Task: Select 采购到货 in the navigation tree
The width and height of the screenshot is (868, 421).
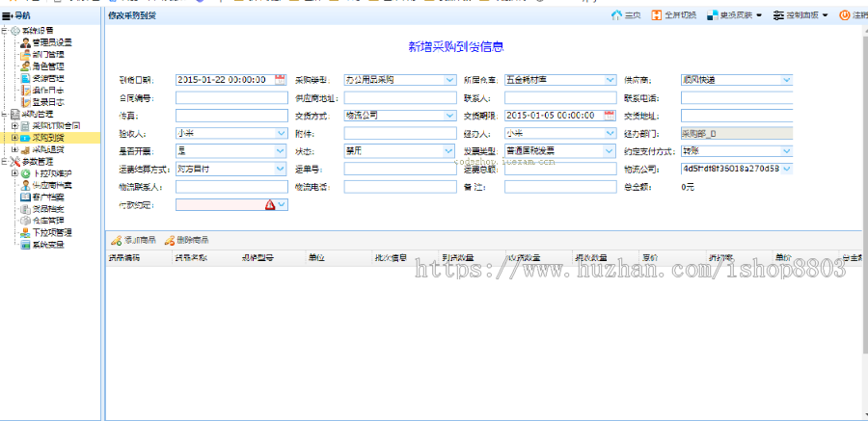Action: click(x=48, y=138)
